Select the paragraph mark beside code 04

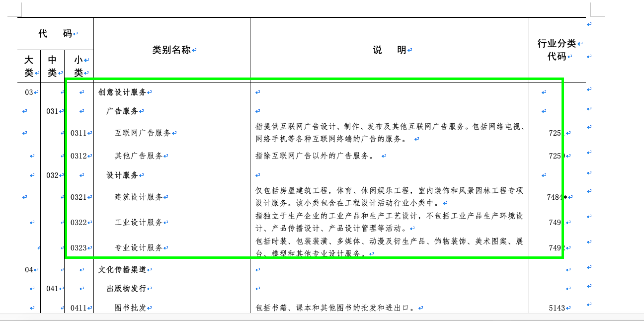(37, 270)
